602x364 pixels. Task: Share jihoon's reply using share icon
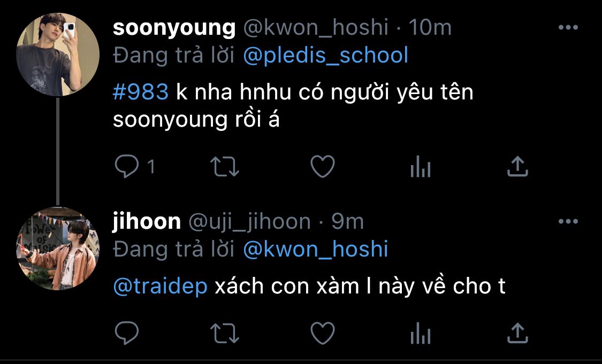517,332
